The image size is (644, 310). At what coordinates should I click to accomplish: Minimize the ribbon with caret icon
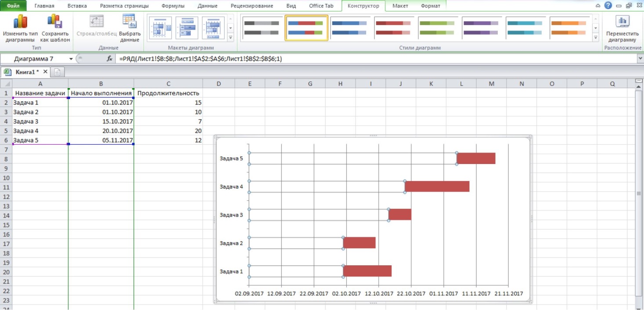[598, 6]
